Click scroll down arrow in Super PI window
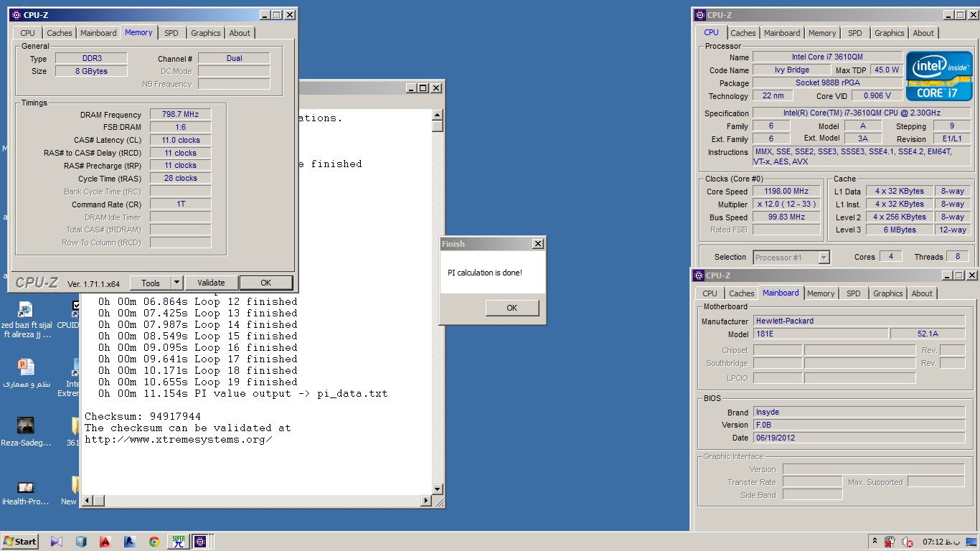The width and height of the screenshot is (980, 551). 438,489
